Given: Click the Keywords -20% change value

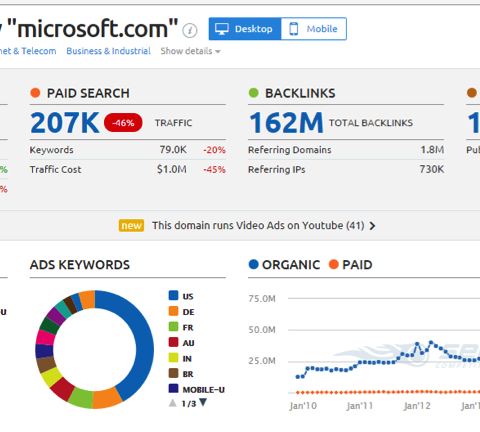Looking at the screenshot, I should 214,150.
